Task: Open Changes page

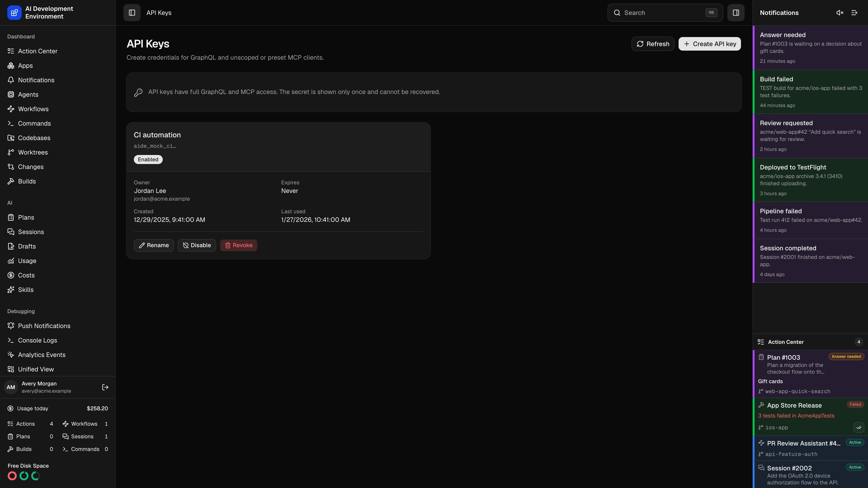Action: coord(58,167)
